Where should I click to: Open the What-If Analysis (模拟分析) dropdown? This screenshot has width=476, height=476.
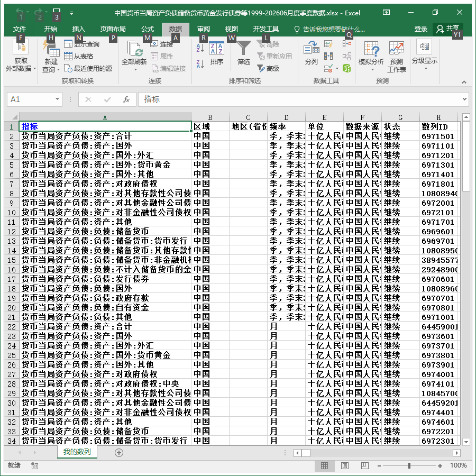(371, 57)
